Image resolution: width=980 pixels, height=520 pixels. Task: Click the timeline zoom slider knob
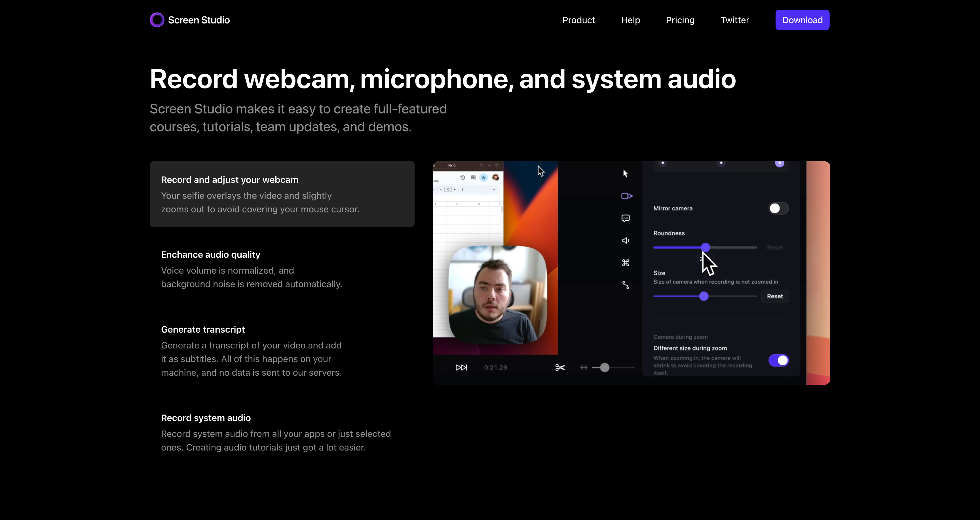605,367
